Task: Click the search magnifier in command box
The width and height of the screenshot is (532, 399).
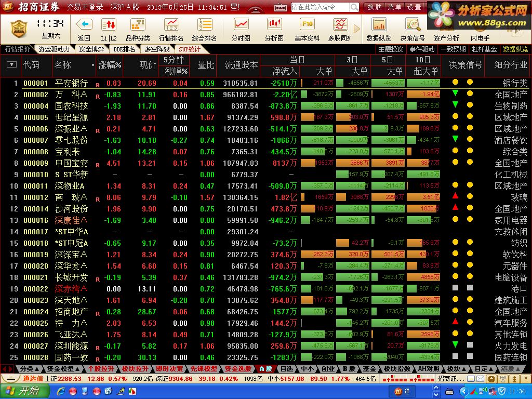Action: tap(354, 7)
